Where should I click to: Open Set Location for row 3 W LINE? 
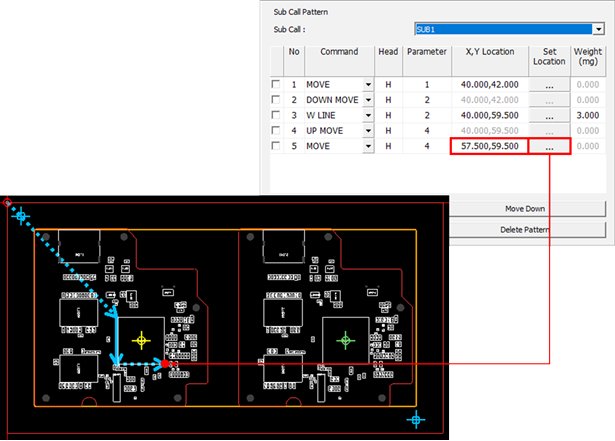(x=549, y=116)
